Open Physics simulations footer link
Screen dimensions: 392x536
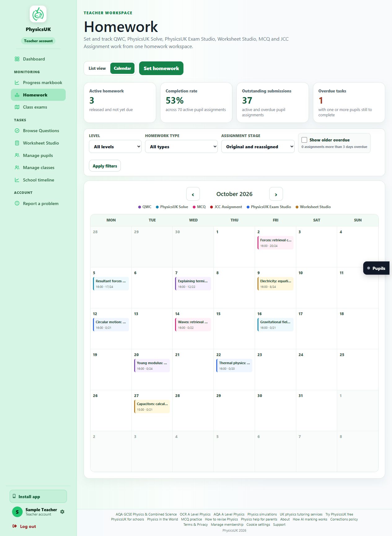pos(262,514)
